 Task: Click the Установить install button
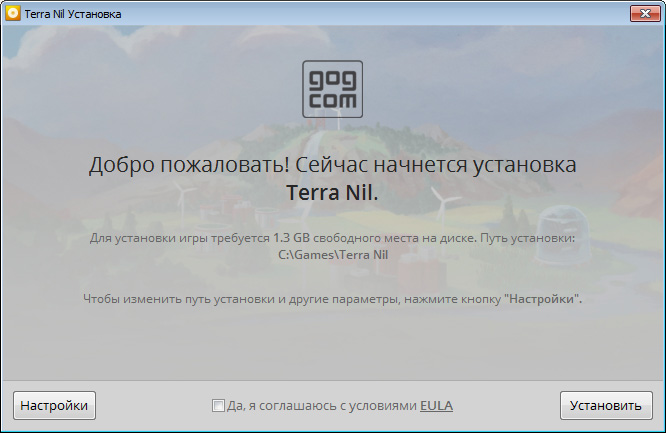(606, 405)
